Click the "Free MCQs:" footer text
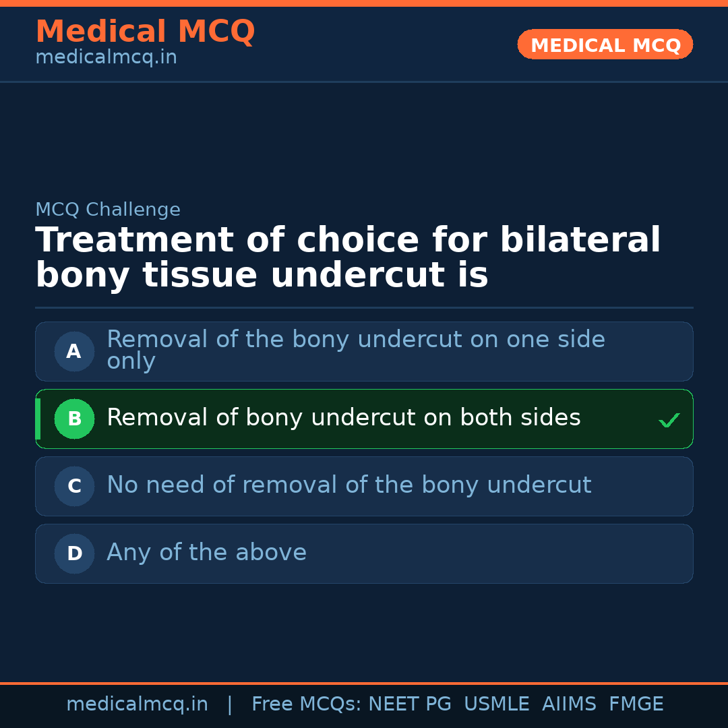 coord(307,704)
